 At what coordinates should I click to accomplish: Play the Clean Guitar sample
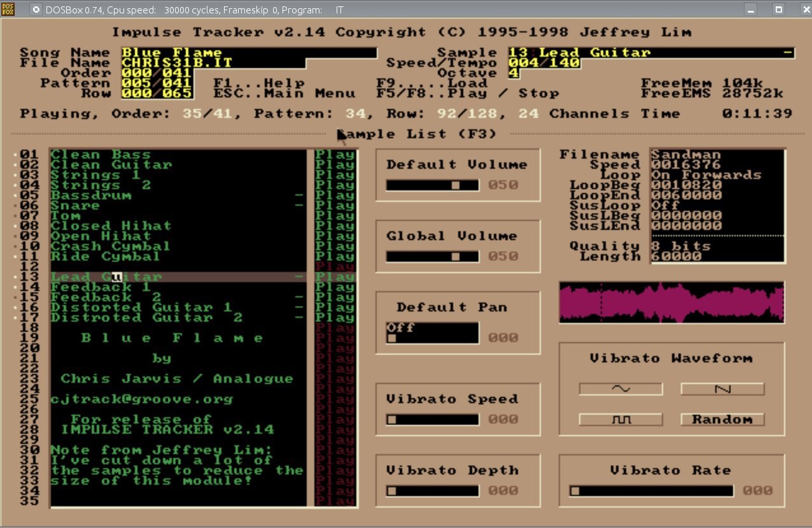pyautogui.click(x=335, y=165)
